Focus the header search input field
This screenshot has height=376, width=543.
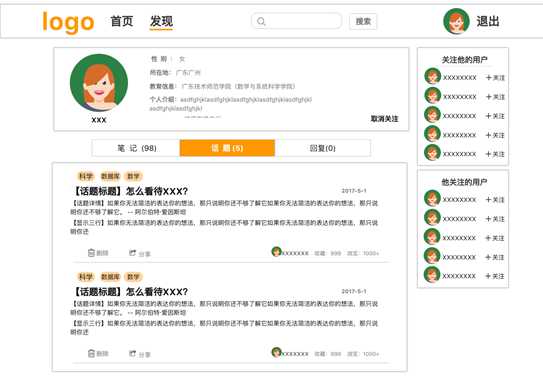click(296, 21)
